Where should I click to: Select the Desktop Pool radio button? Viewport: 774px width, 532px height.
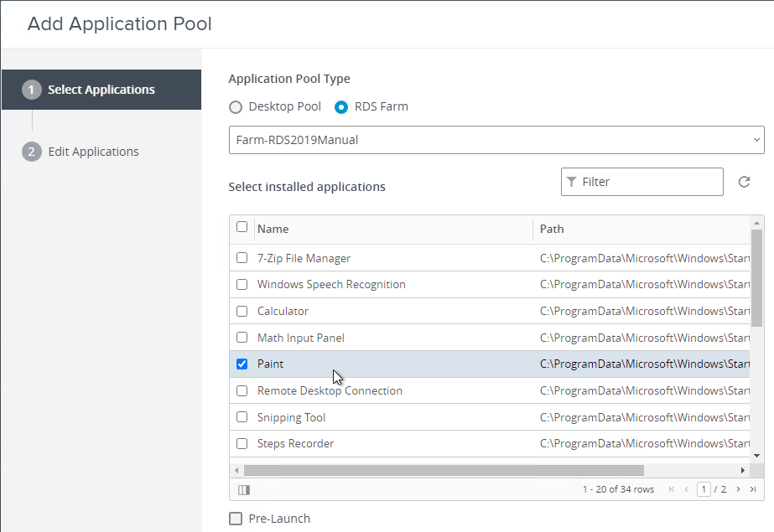coord(236,107)
